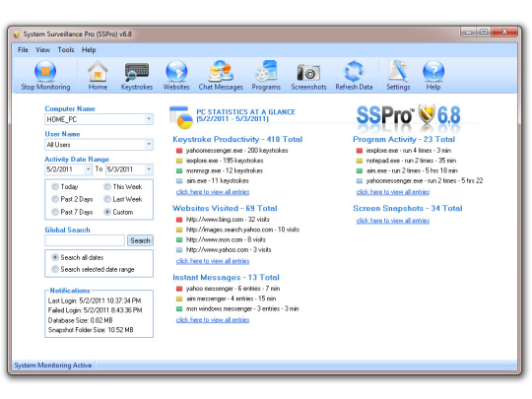Viewport: 532px width, 399px height.
Task: Select the Past 7 Days radio button
Action: pos(54,212)
